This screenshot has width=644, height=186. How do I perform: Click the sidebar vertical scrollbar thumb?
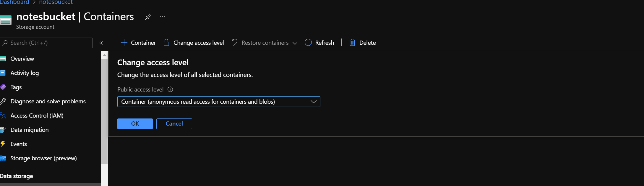(104, 111)
